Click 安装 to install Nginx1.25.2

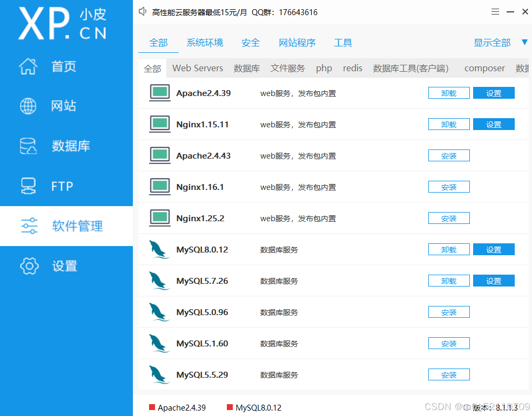(449, 218)
